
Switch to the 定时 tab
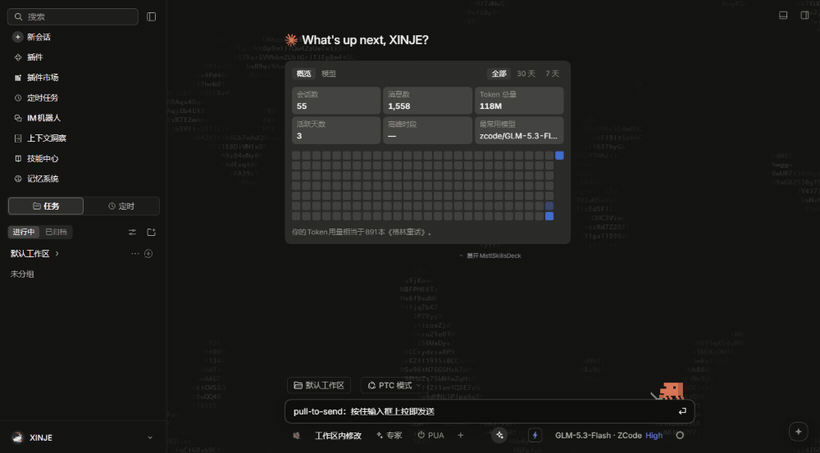pos(121,206)
